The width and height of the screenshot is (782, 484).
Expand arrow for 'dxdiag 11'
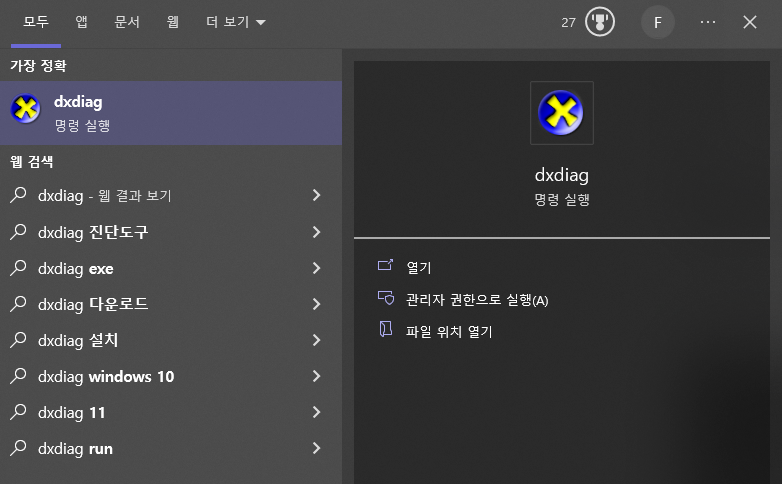pos(316,412)
